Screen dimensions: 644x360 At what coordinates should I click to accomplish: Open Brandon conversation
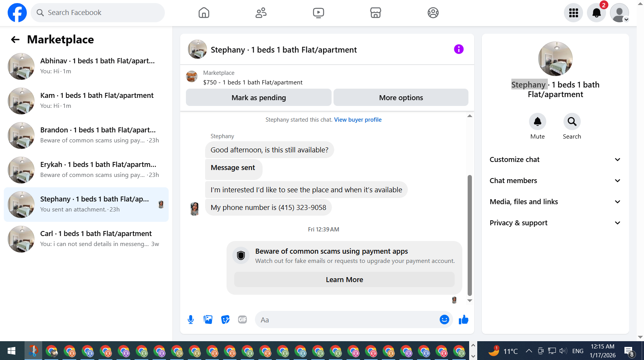(x=86, y=135)
